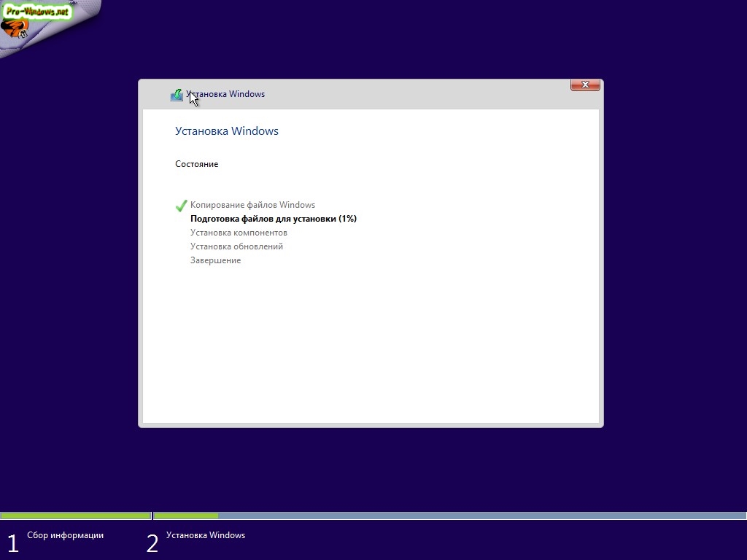
Task: Select the Завершение step
Action: click(x=215, y=260)
